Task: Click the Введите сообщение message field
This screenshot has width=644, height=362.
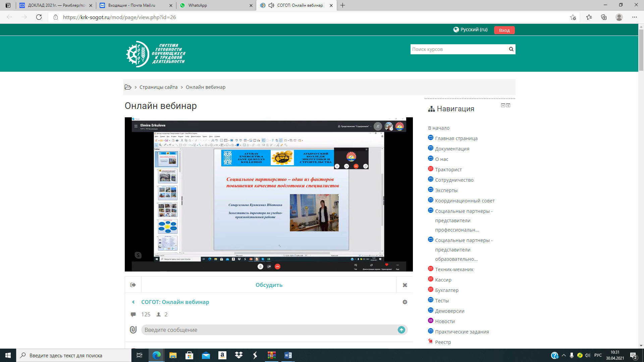Action: [268, 330]
